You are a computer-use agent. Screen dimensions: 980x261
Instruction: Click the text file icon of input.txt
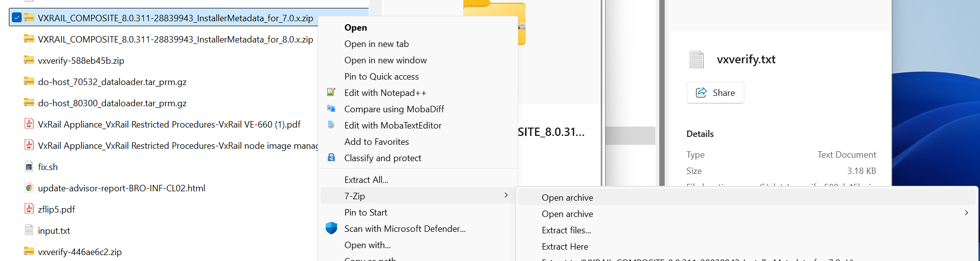[29, 230]
